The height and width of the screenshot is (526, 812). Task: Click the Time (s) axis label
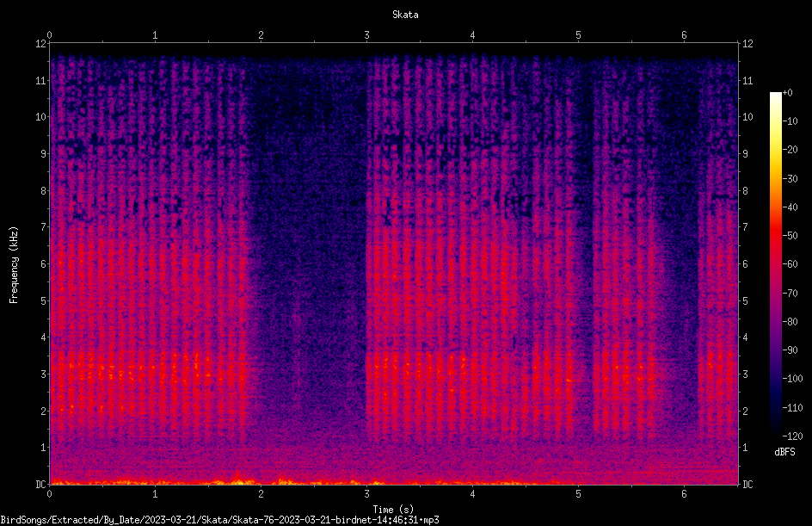click(393, 510)
